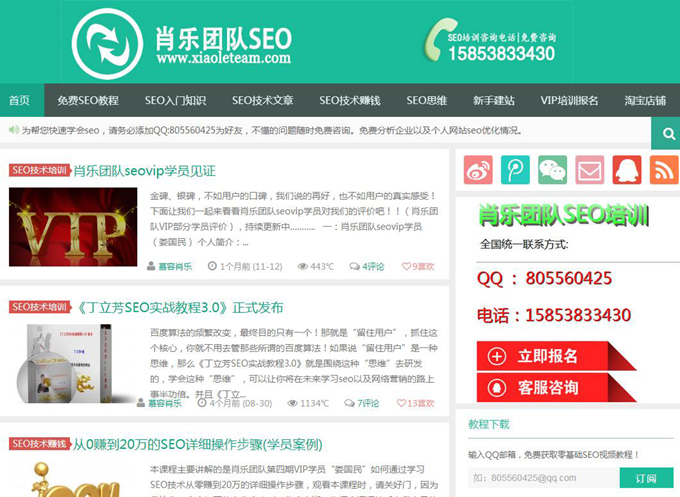This screenshot has width=680, height=497.
Task: Open the orange RSS feed icon
Action: click(x=664, y=170)
